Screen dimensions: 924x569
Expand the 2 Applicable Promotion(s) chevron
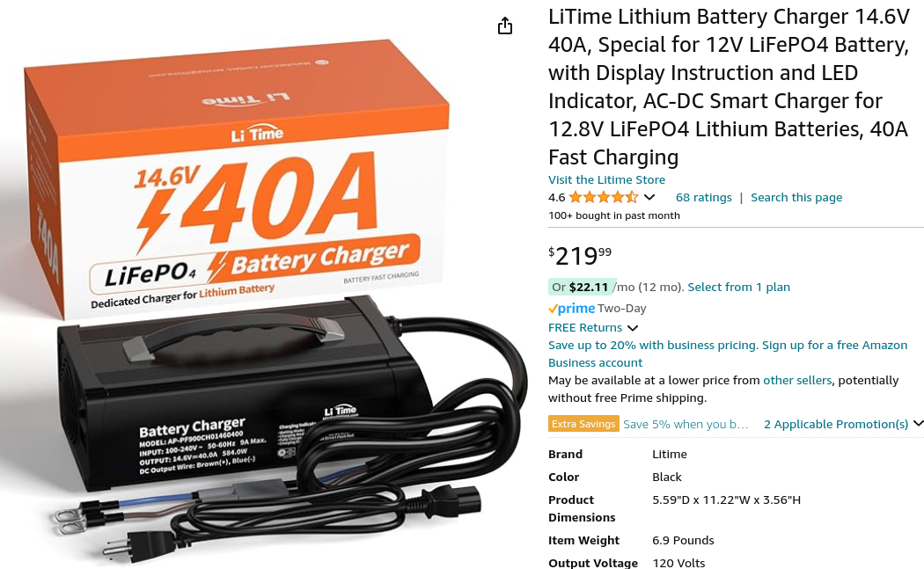click(918, 424)
